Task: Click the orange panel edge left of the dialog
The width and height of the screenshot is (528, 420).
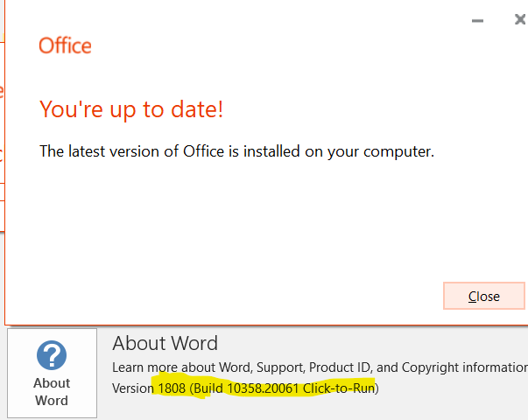Action: (x=2, y=131)
